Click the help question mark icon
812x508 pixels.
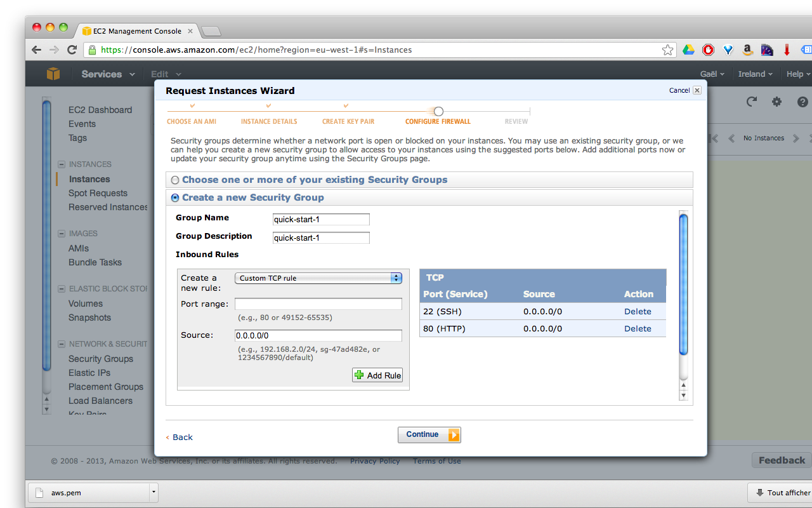point(802,101)
